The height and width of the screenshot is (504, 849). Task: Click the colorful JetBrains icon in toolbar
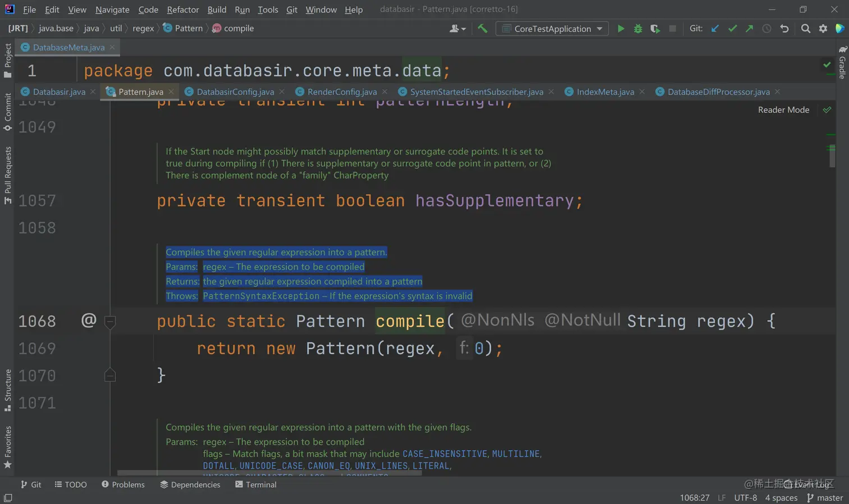click(840, 29)
